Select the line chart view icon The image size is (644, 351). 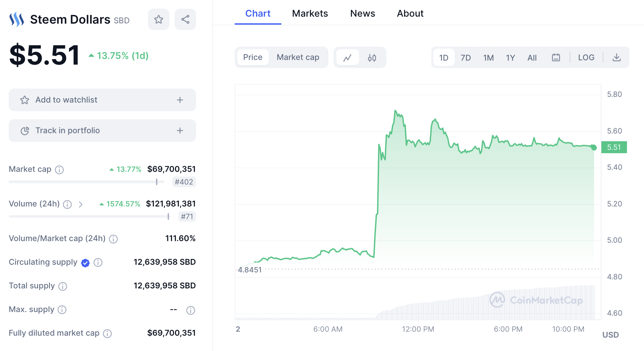[x=348, y=58]
